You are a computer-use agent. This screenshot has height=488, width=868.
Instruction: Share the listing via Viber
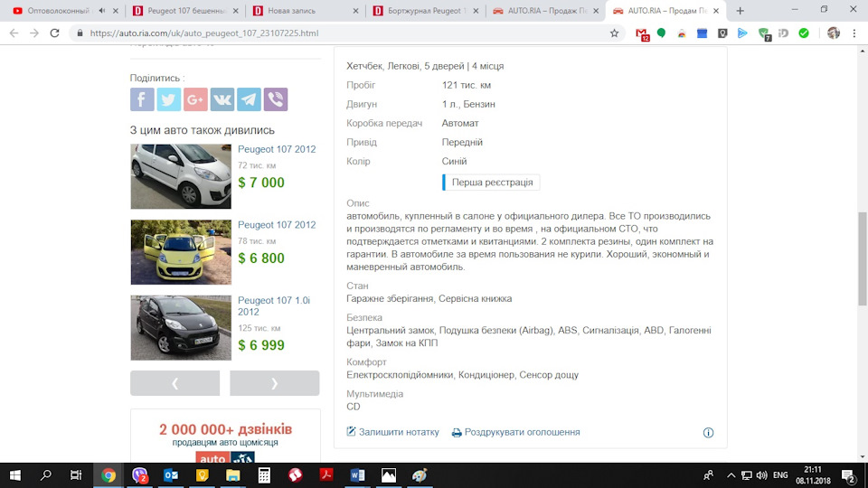click(276, 99)
